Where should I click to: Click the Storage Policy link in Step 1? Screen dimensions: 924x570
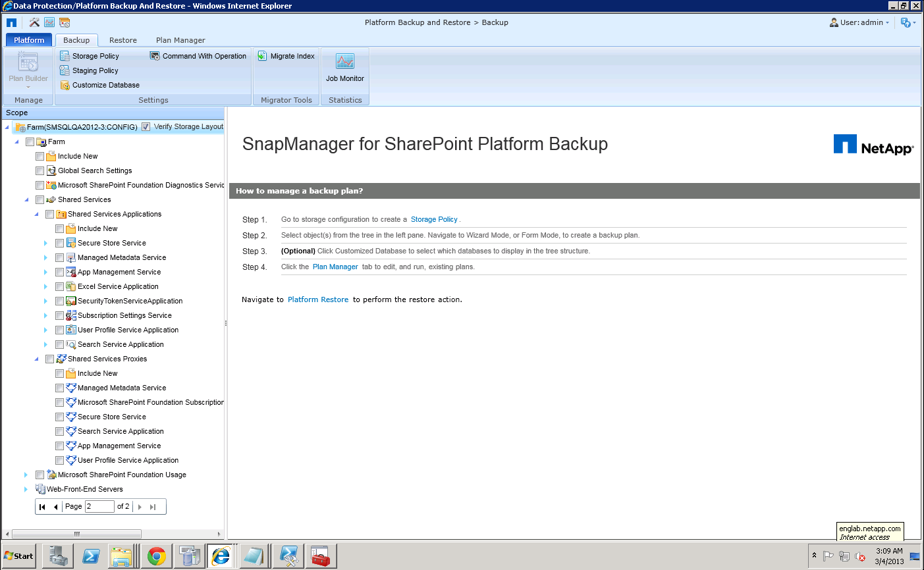(434, 219)
